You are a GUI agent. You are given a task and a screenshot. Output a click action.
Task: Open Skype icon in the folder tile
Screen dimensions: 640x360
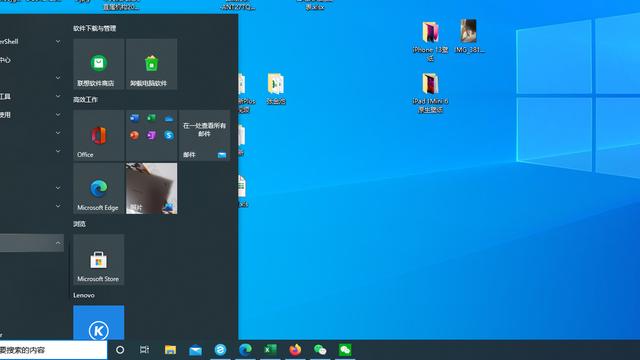[169, 135]
